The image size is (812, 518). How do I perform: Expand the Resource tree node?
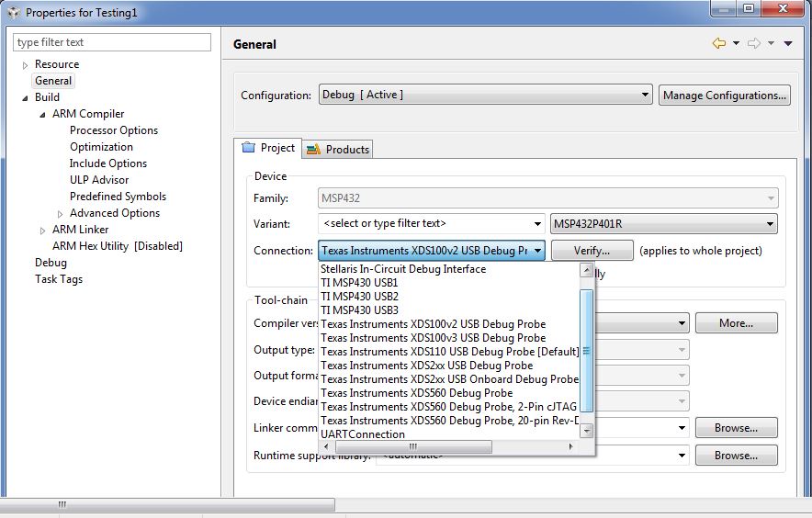(x=25, y=65)
